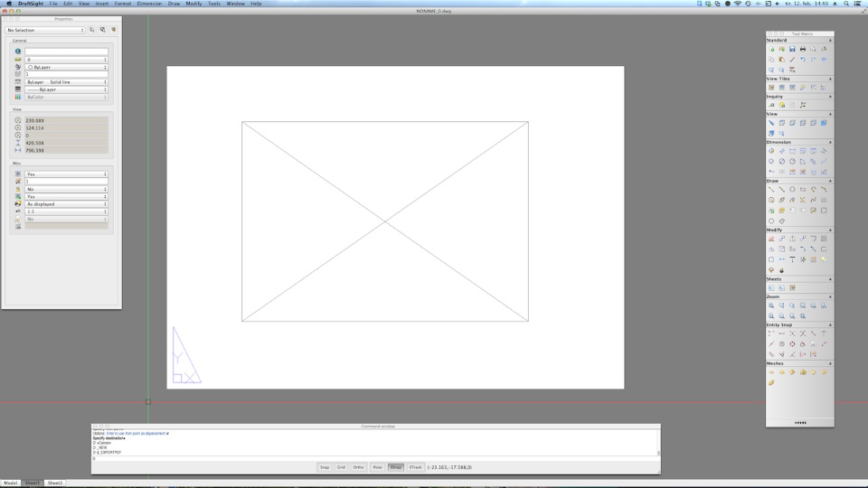The width and height of the screenshot is (868, 488).
Task: Click coordinates readout in status bar
Action: pos(449,467)
